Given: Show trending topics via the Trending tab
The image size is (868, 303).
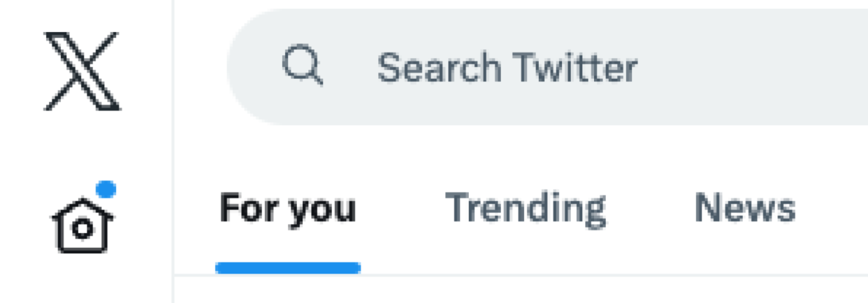Looking at the screenshot, I should (526, 208).
